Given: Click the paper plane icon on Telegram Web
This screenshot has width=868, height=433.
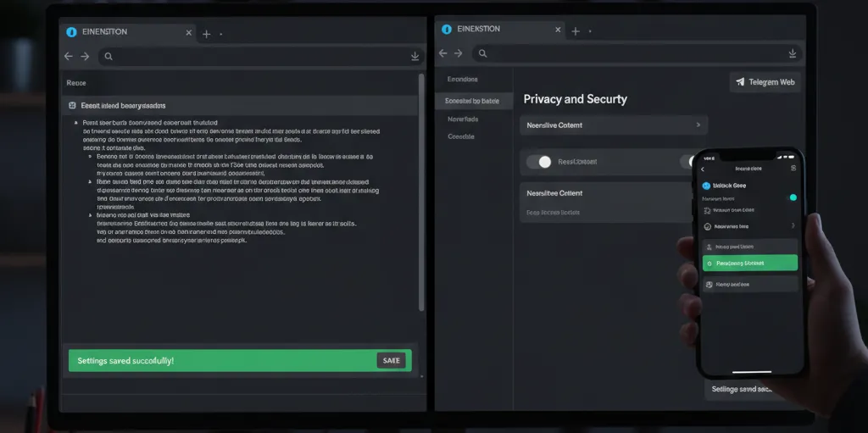Looking at the screenshot, I should point(740,82).
